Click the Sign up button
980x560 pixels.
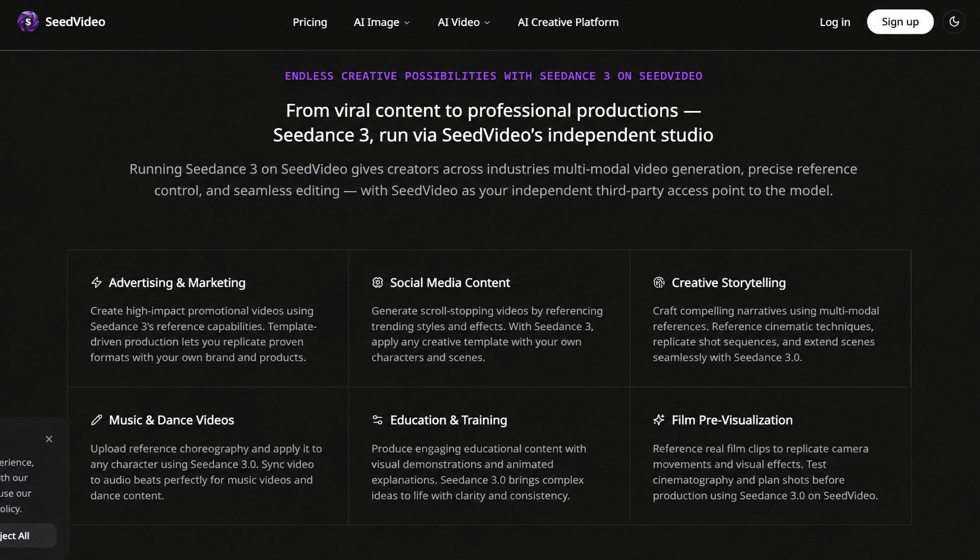coord(900,22)
